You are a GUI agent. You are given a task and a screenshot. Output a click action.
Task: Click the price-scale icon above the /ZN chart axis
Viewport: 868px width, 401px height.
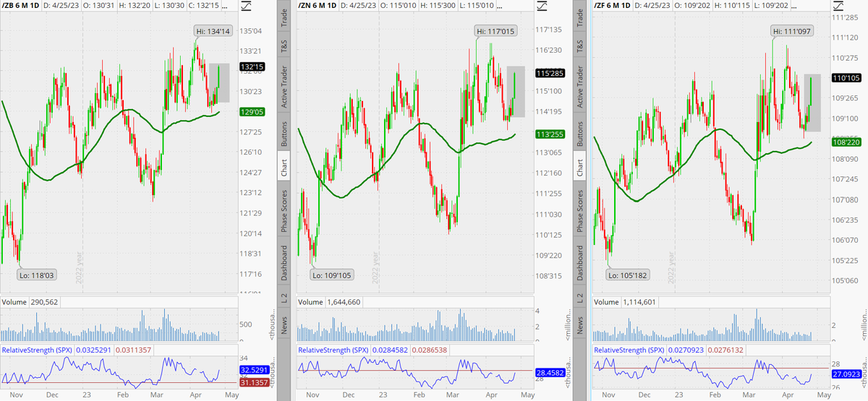click(x=543, y=7)
